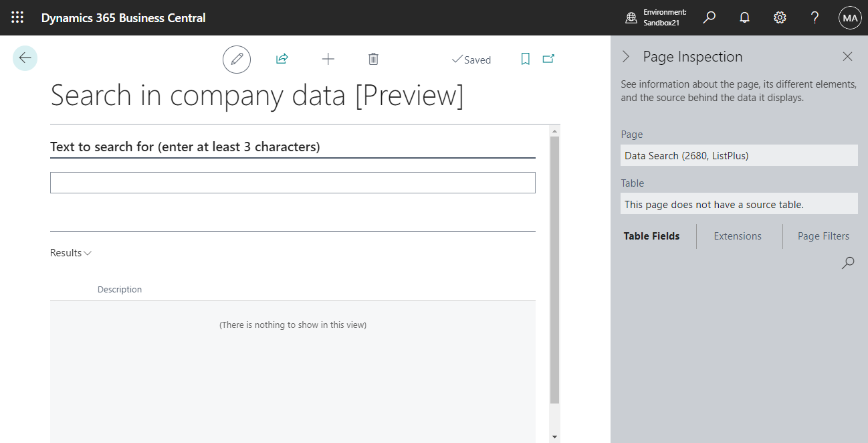Screen dimensions: 868x443
Task: Click inside the search text field
Action: 292,182
